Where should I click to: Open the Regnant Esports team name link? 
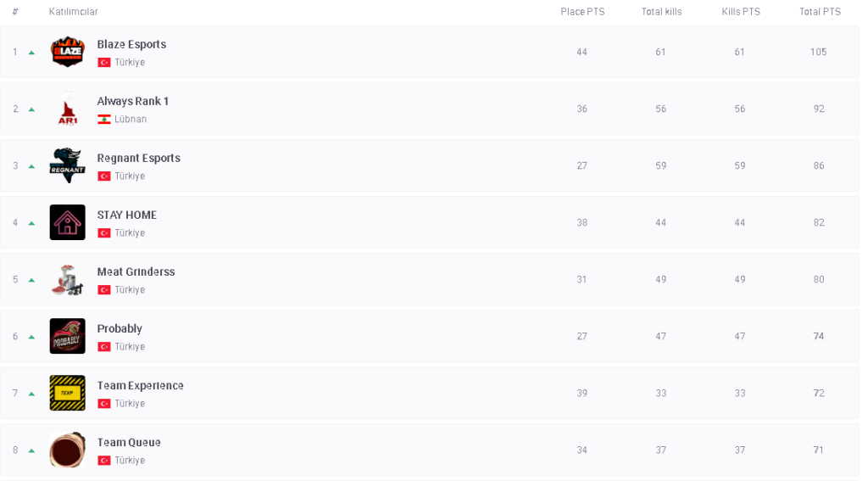pos(138,158)
